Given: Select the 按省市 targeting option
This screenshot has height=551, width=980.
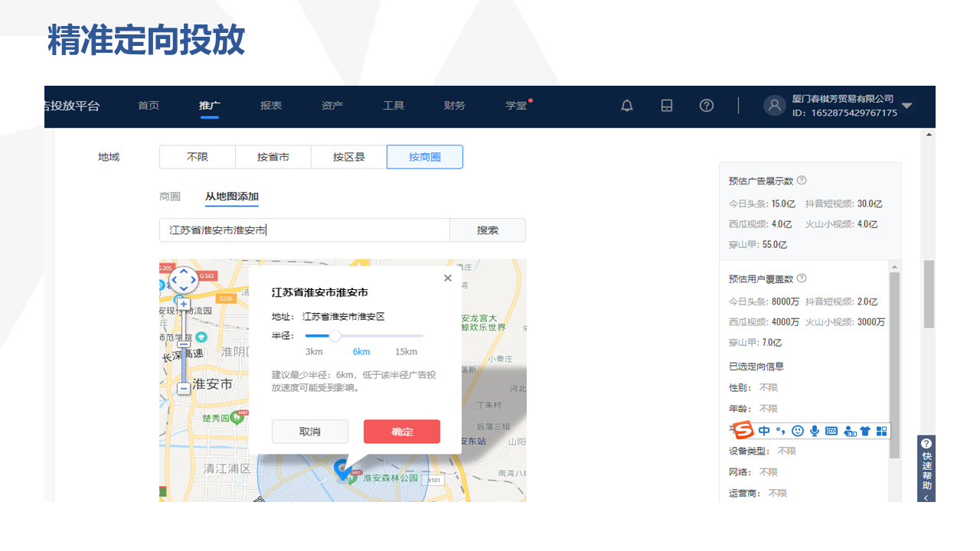Looking at the screenshot, I should [x=273, y=156].
